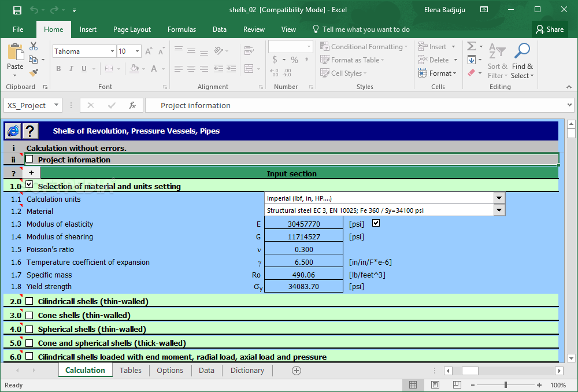
Task: Switch to the Page Layout ribbon tab
Action: point(132,29)
